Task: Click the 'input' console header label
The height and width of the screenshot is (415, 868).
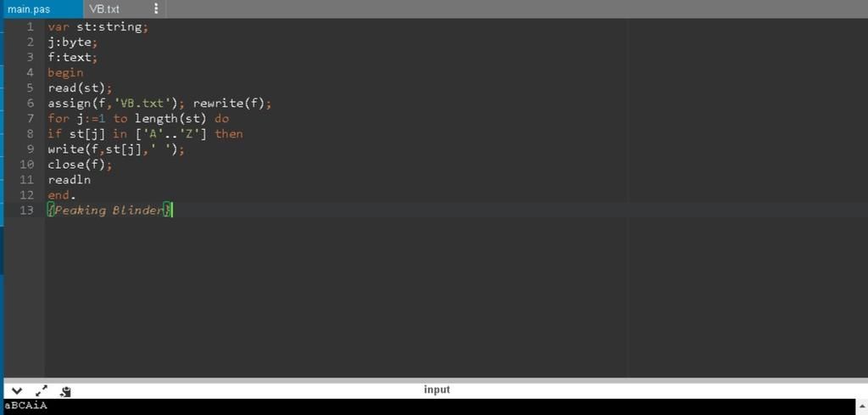Action: click(437, 390)
